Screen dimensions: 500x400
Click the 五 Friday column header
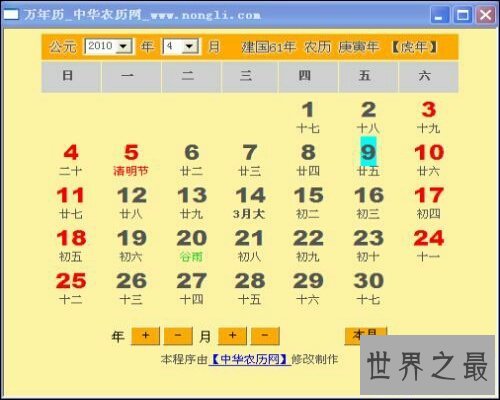tap(368, 77)
